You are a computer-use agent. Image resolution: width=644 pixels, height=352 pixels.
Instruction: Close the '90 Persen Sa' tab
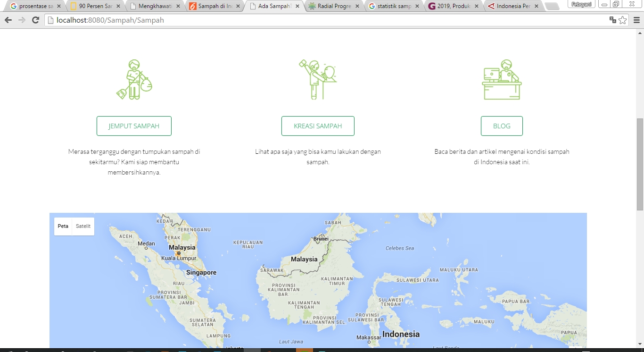tap(118, 7)
